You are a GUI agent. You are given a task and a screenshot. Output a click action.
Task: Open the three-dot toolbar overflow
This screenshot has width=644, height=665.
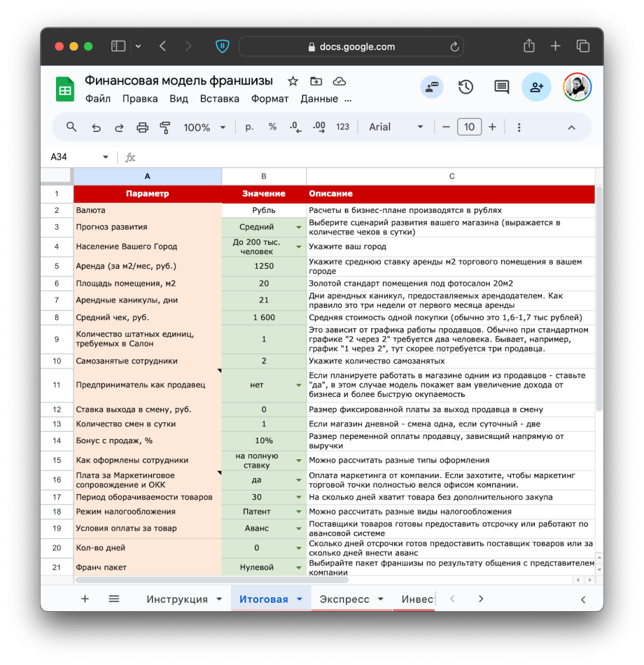pos(519,127)
